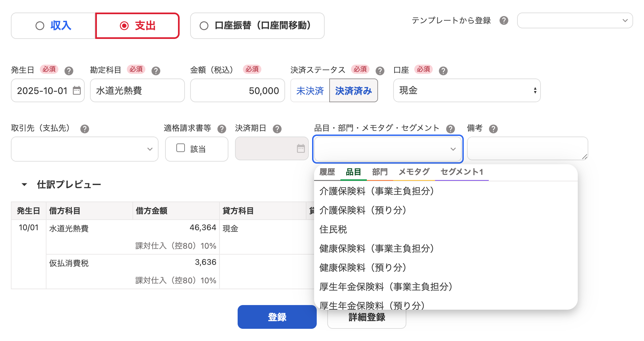Click the 金額(税込) input field
This screenshot has width=644, height=341.
238,90
